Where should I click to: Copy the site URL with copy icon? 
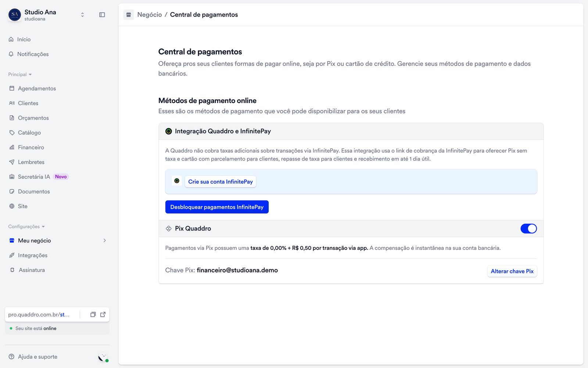tap(93, 314)
